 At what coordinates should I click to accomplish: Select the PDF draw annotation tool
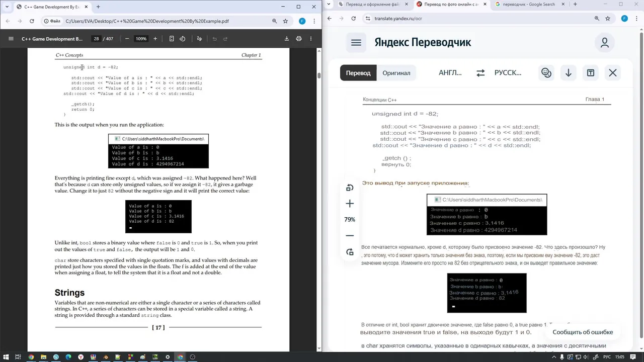[199, 39]
